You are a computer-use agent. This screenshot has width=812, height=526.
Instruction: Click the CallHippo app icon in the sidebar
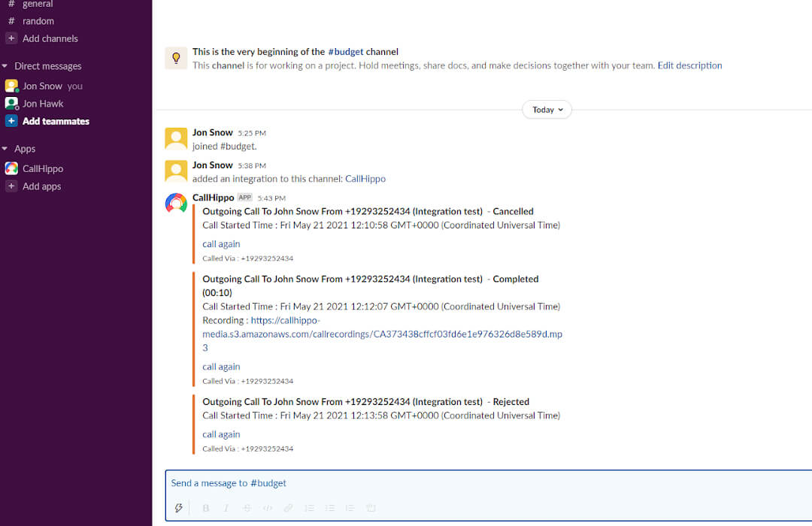click(11, 168)
